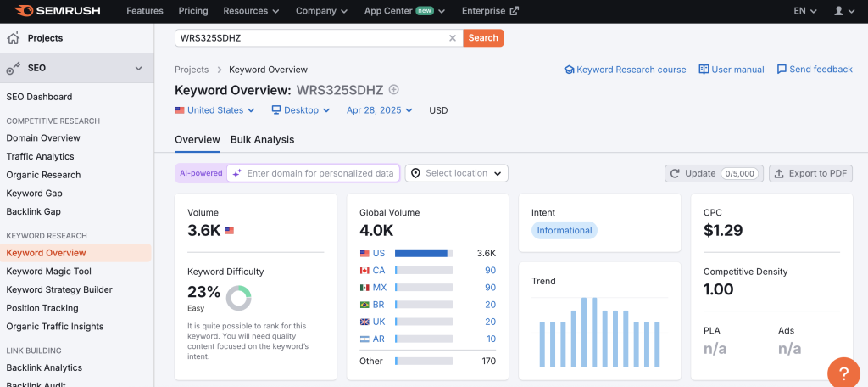Image resolution: width=868 pixels, height=387 pixels.
Task: Click the Semrush logo
Action: point(59,10)
